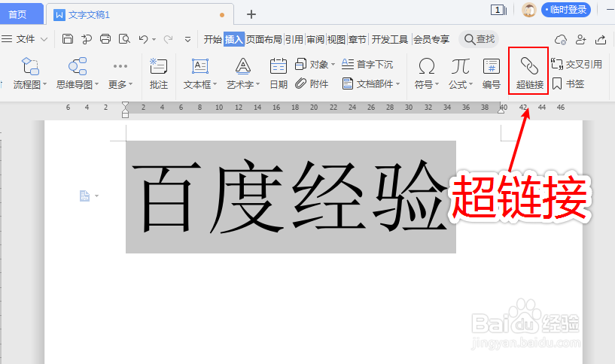Click the share export icon
This screenshot has width=615, height=364.
pos(601,39)
